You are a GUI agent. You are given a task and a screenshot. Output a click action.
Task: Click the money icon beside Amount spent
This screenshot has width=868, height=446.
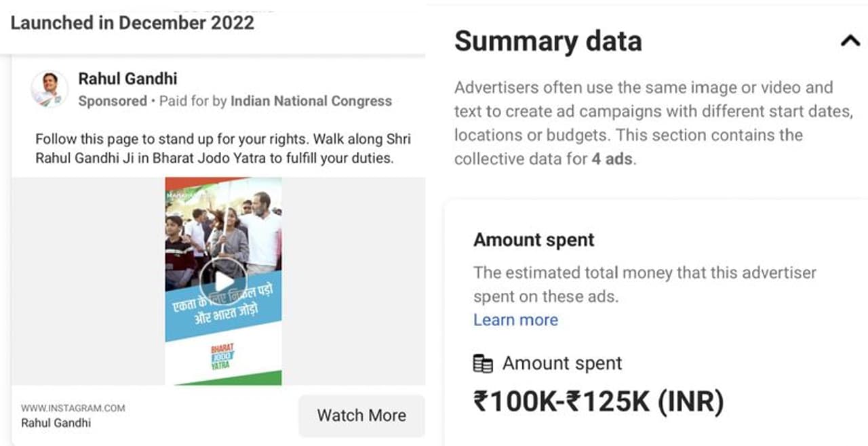coord(483,364)
